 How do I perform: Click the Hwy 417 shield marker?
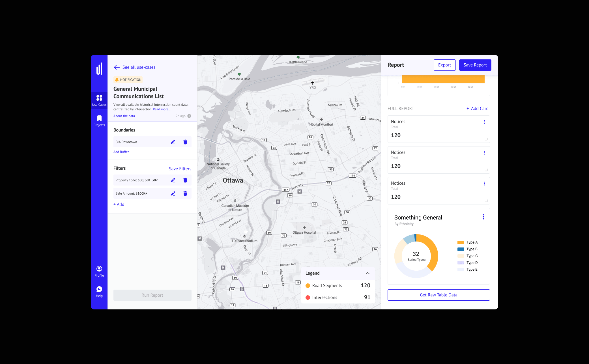click(286, 190)
